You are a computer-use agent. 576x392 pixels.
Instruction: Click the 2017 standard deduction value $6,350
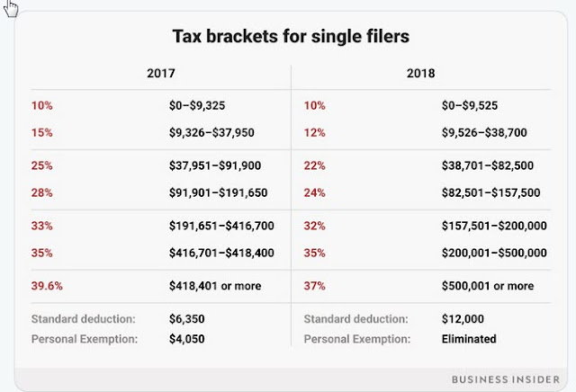(187, 318)
